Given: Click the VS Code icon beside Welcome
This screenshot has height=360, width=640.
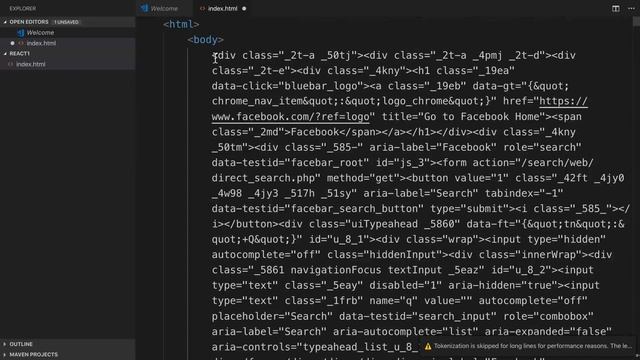Looking at the screenshot, I should 20,33.
